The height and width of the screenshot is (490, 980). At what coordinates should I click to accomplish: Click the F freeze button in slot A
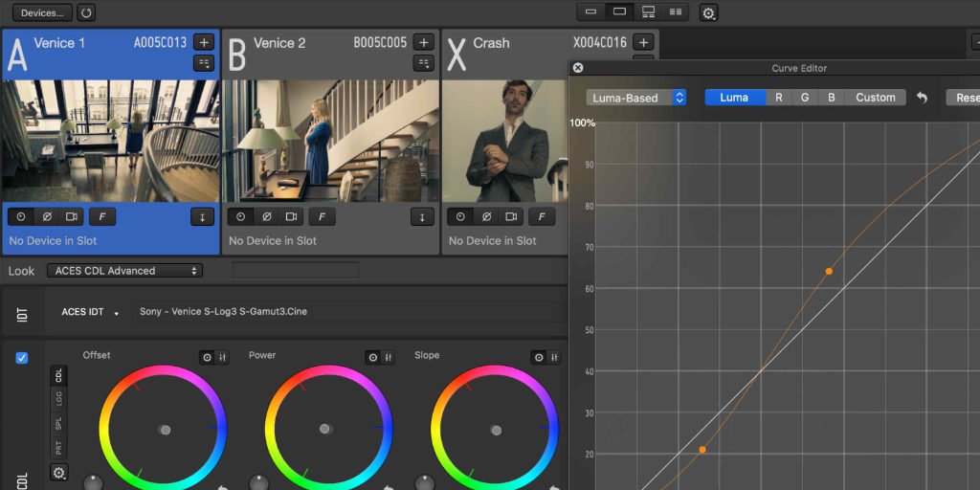101,217
